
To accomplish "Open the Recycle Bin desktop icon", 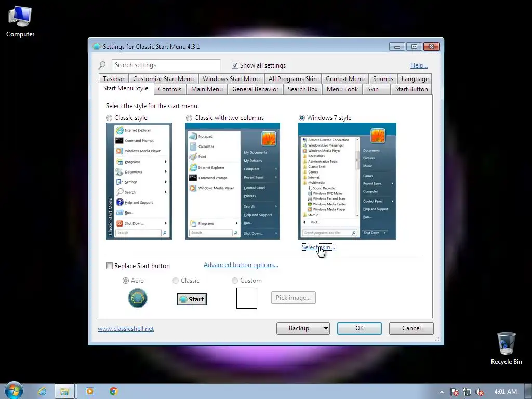I will tap(506, 348).
